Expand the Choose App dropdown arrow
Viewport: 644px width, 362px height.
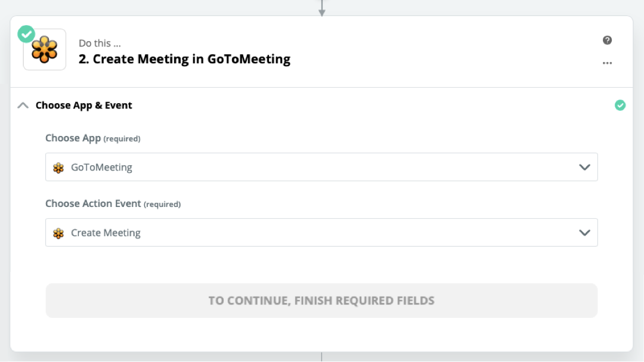584,167
